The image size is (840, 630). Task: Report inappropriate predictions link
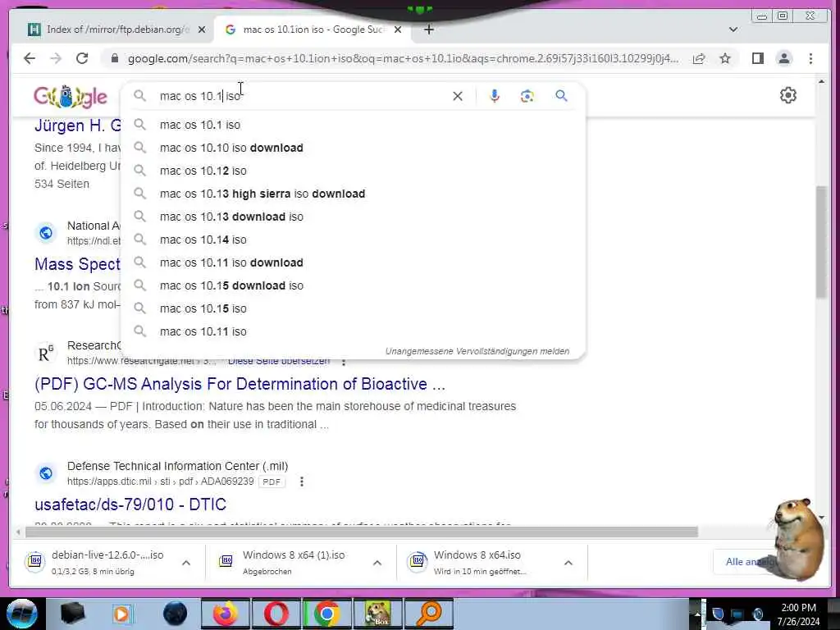[x=477, y=351]
